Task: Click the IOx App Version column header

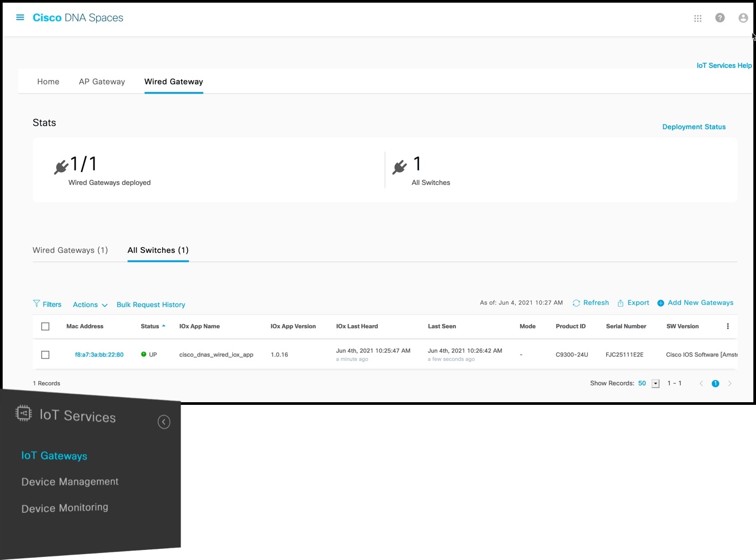Action: pos(293,326)
